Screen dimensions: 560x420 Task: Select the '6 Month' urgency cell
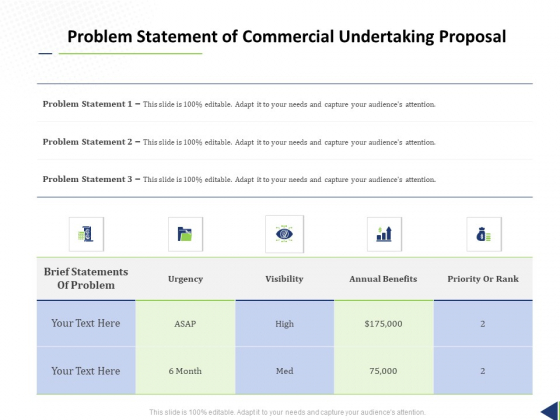click(185, 371)
